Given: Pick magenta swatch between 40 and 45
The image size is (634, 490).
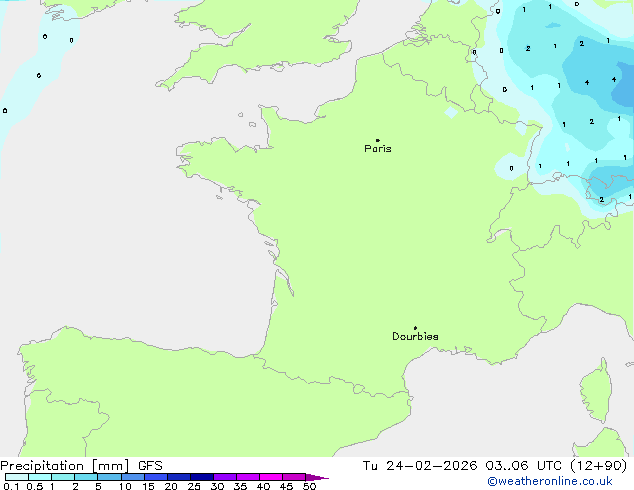Looking at the screenshot, I should pyautogui.click(x=271, y=477).
